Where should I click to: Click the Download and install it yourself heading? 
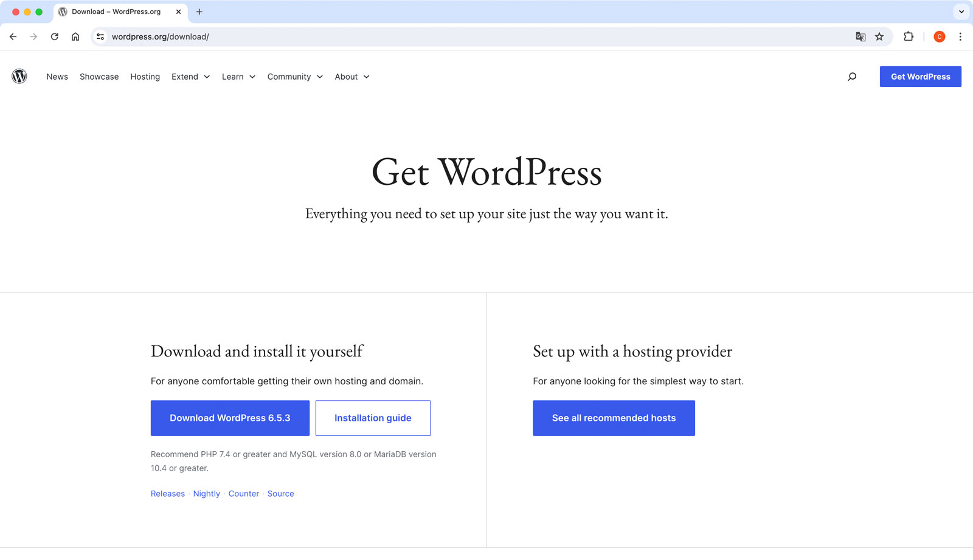pos(257,351)
